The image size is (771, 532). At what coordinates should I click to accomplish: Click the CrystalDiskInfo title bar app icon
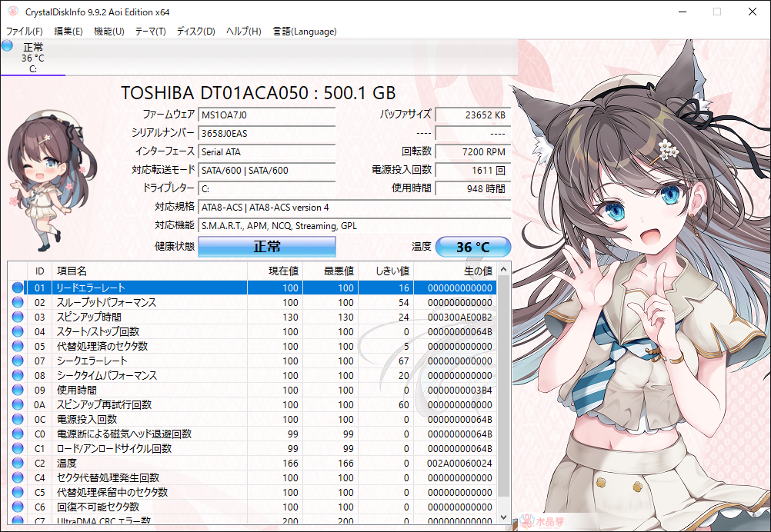coord(13,12)
